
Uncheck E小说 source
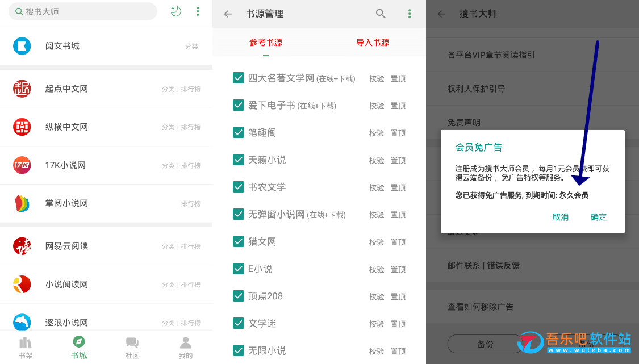(239, 269)
